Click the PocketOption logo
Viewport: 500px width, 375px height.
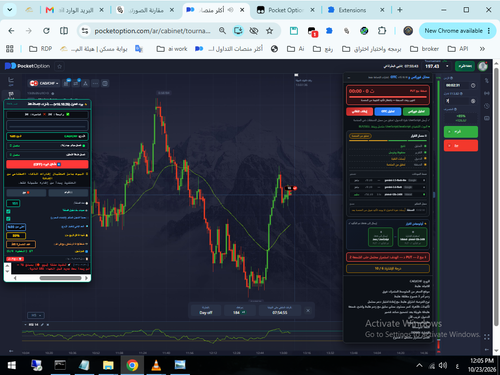(27, 66)
